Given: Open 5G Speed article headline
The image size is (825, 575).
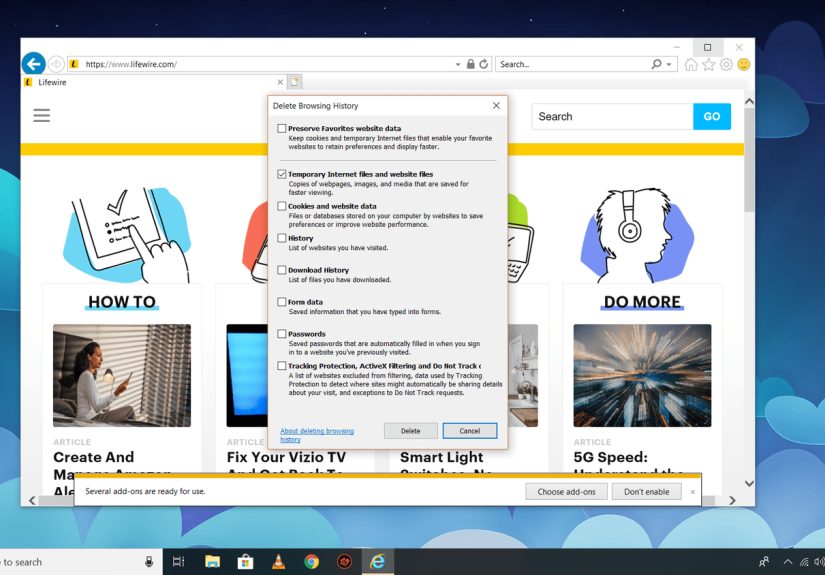Looking at the screenshot, I should (x=628, y=463).
